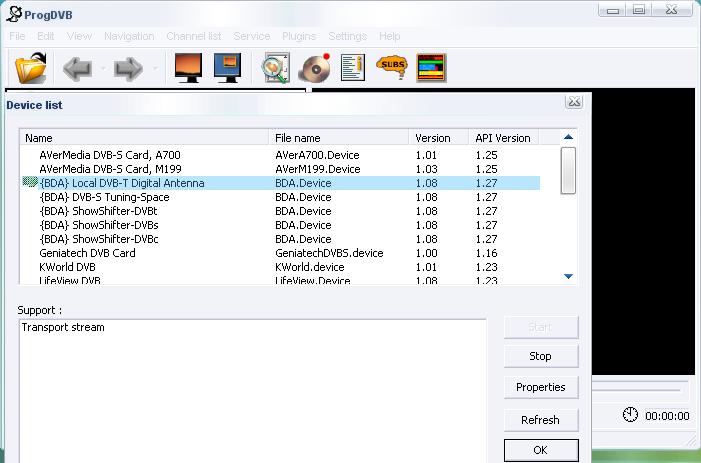The height and width of the screenshot is (463, 701).
Task: Open dropdown arrow beside forward button
Action: click(x=154, y=69)
